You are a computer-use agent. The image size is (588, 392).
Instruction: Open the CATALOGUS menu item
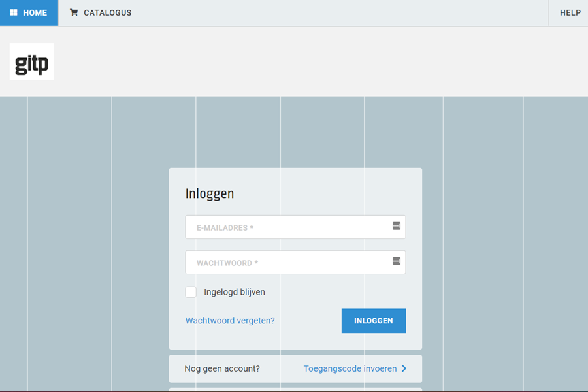coord(101,13)
